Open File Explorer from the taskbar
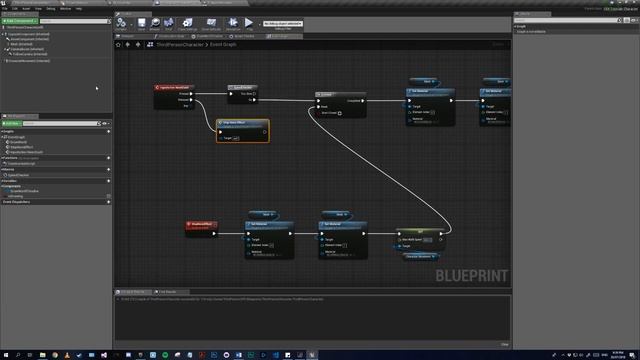Screen dimensions: 640x360 42,355
